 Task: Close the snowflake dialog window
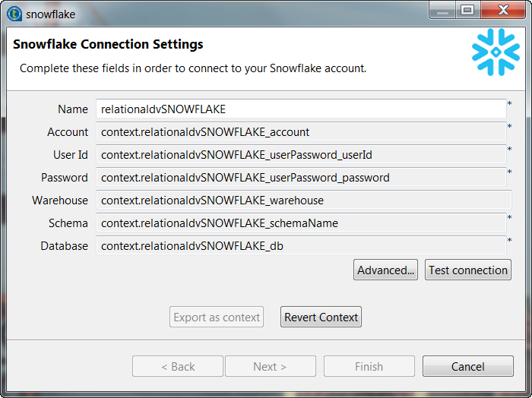coord(502,10)
